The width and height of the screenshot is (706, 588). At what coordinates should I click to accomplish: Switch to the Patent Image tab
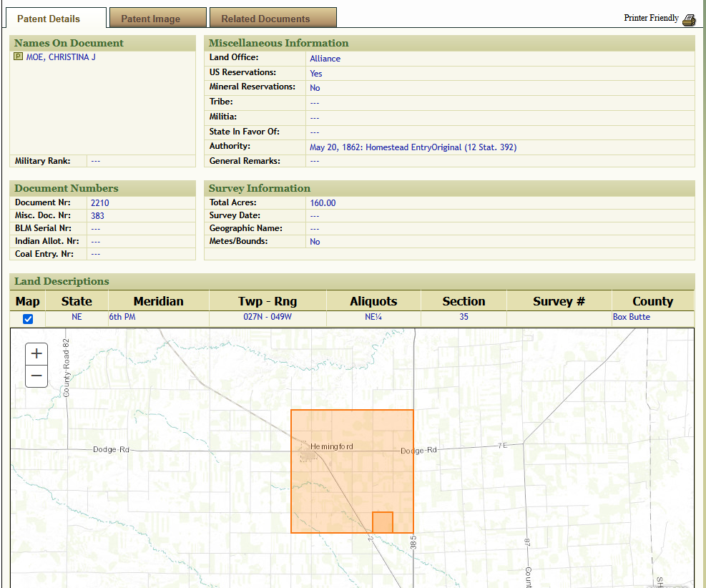[x=150, y=19]
